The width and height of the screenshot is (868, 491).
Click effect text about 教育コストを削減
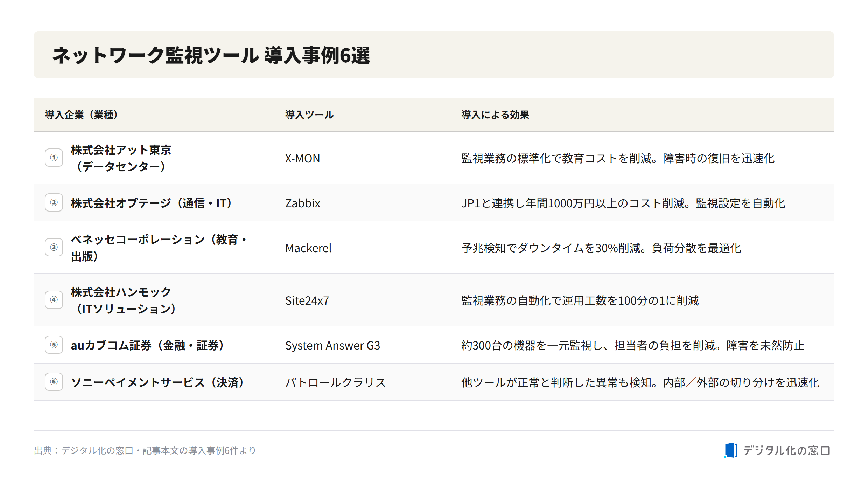618,158
